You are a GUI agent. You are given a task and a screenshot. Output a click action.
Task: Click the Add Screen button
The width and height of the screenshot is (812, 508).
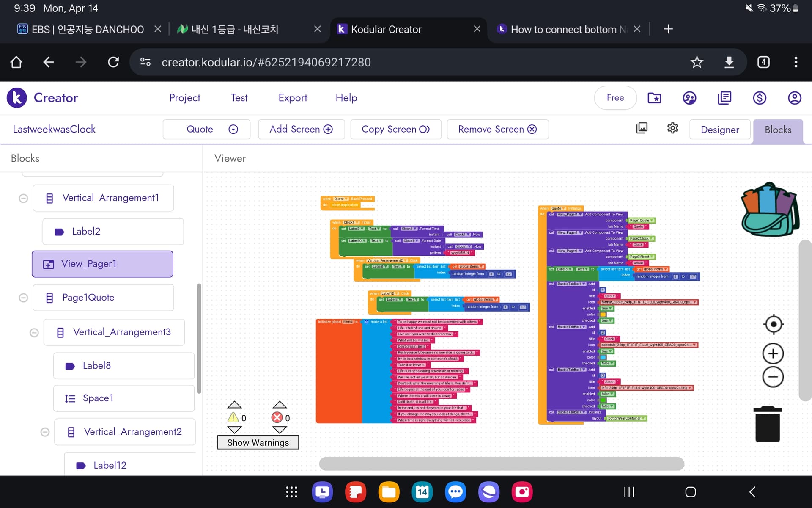tap(301, 129)
